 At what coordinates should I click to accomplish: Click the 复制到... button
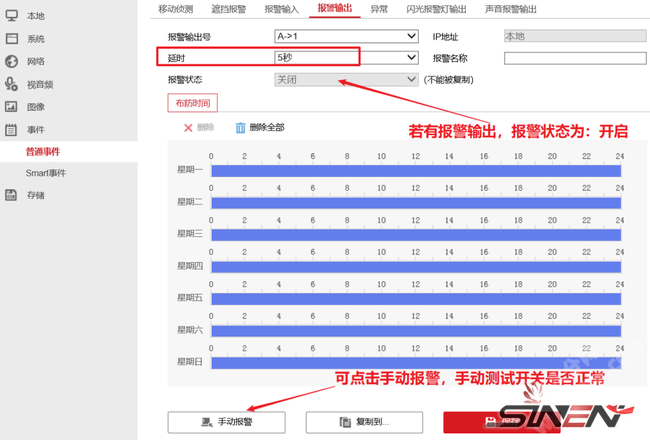coord(364,422)
